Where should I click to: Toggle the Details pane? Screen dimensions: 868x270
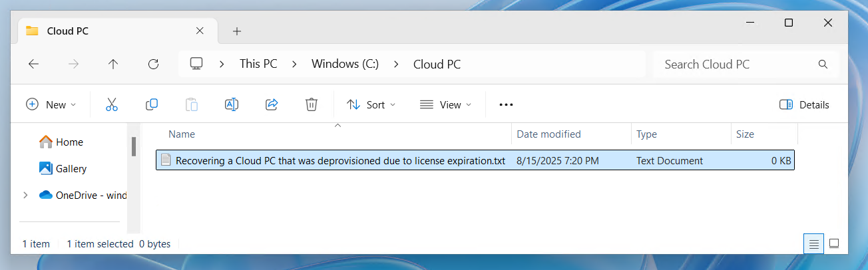[x=804, y=104]
